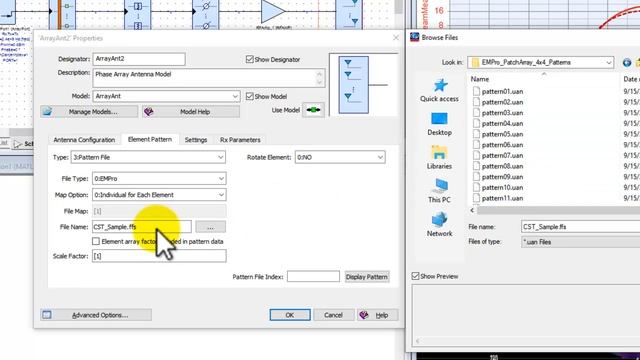The height and width of the screenshot is (360, 640).
Task: Open the Rotate Element 0:NO dropdown
Action: pyautogui.click(x=340, y=157)
